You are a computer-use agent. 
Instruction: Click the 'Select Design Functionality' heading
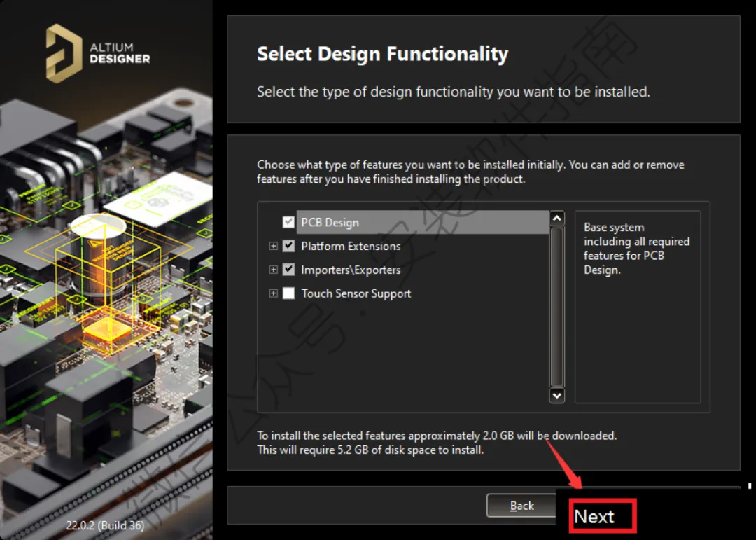click(x=382, y=53)
